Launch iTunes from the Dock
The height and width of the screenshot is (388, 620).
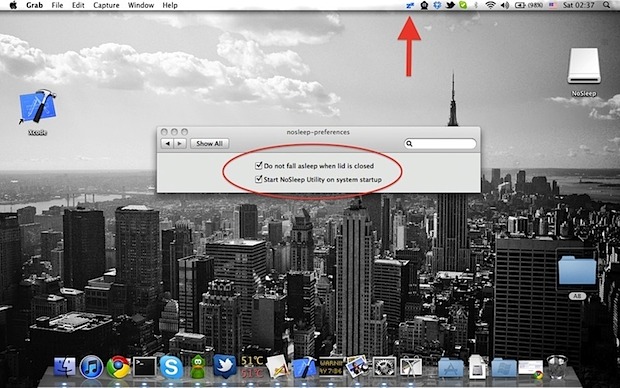pos(91,367)
